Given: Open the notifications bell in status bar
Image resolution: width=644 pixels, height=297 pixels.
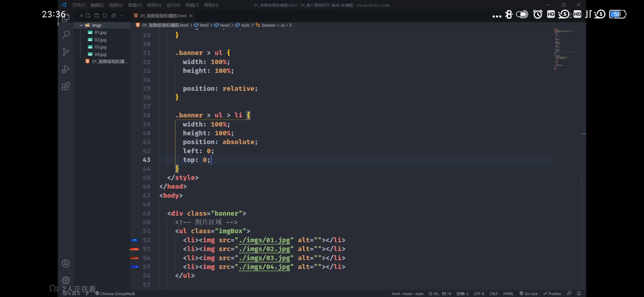Looking at the screenshot, I should coord(579,293).
